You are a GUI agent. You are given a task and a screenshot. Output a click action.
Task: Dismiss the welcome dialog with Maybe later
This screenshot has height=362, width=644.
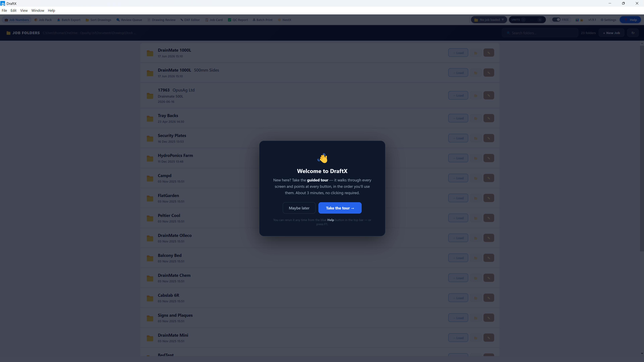(299, 208)
